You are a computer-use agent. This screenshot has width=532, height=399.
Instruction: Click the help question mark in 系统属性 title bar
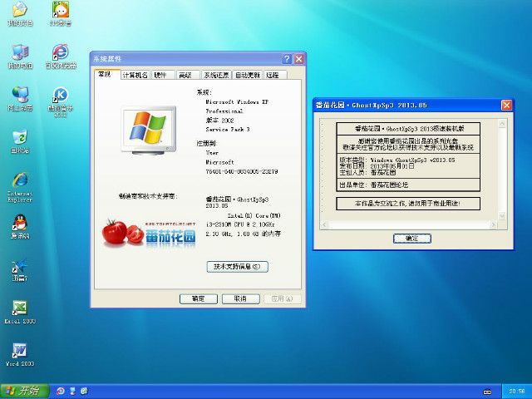pos(287,59)
